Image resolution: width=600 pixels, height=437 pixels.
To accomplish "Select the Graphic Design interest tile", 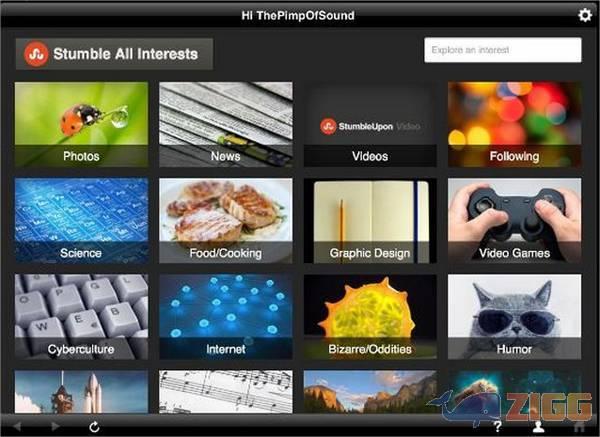I will pos(370,220).
